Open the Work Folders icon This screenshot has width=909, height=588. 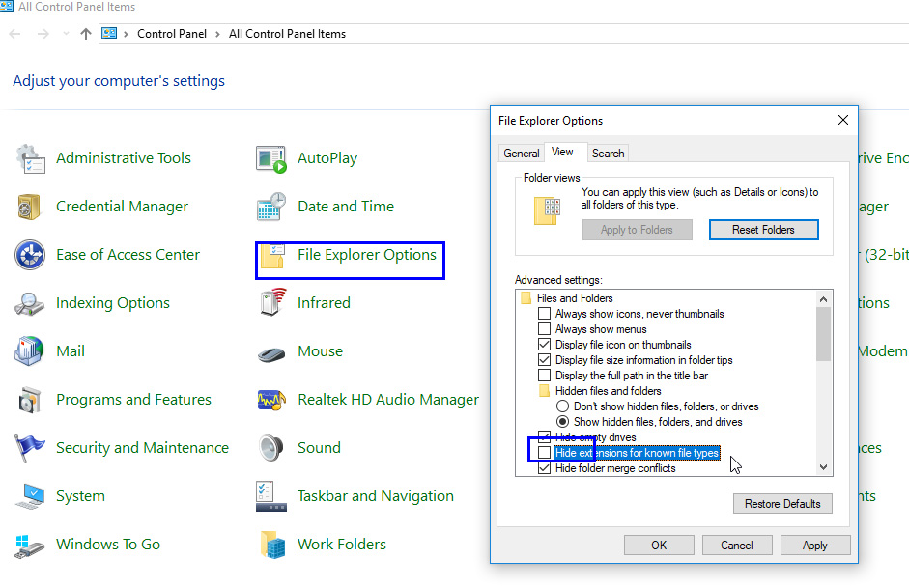click(272, 545)
